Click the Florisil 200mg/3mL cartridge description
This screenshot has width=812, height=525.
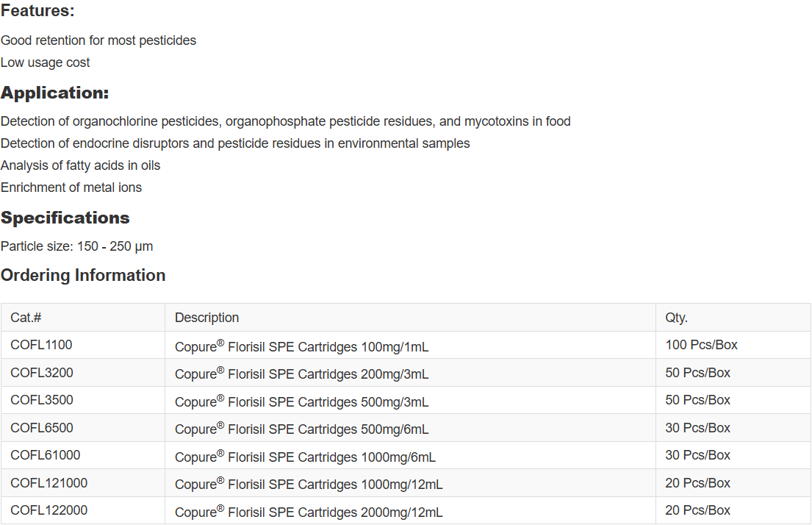pyautogui.click(x=301, y=374)
